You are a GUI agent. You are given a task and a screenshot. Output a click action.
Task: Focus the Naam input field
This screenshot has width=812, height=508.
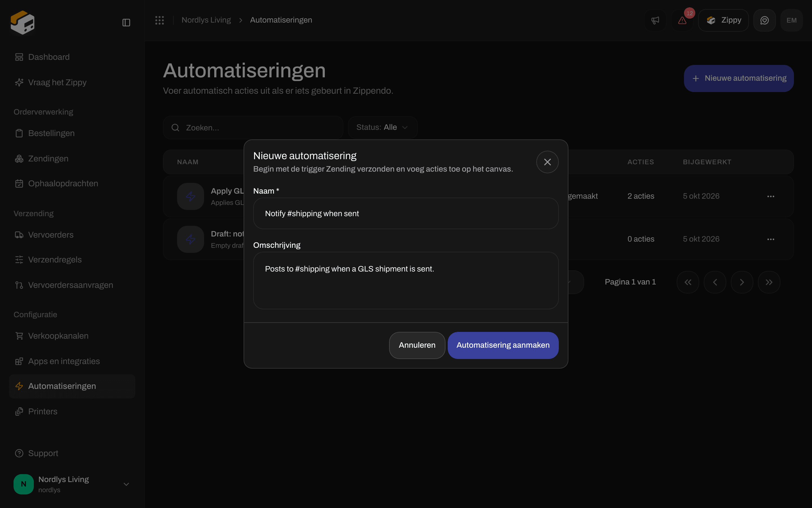point(406,213)
